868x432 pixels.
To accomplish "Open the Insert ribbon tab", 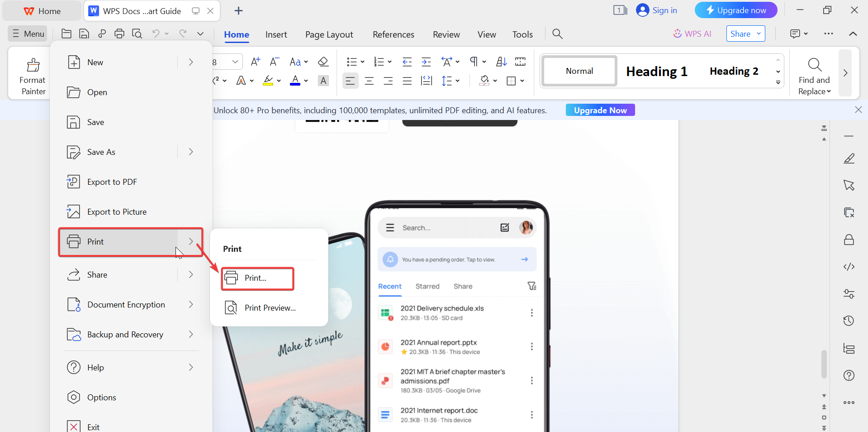I will pyautogui.click(x=276, y=34).
